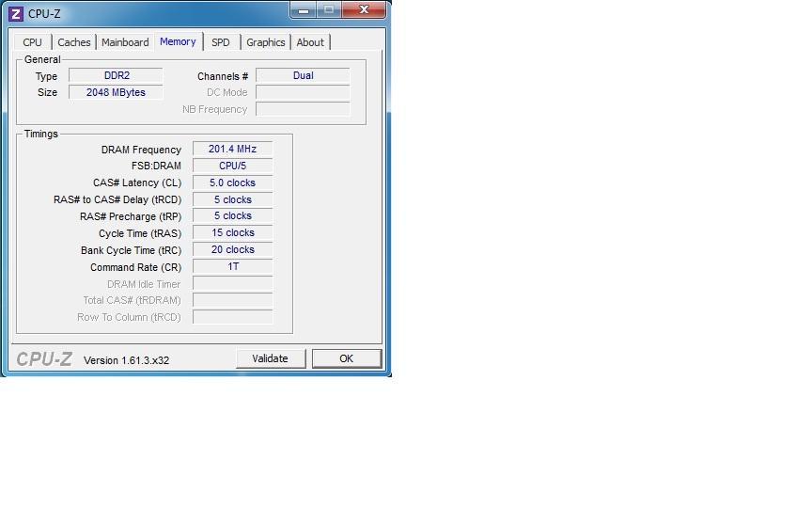Close the CPU-Z window

(364, 9)
